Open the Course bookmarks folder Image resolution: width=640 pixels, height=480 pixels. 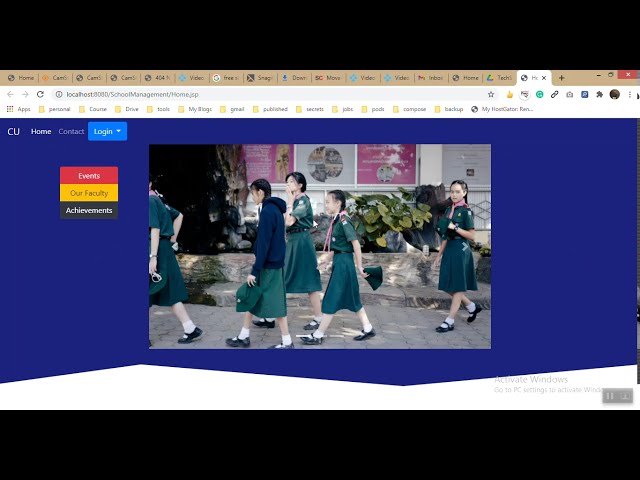click(x=93, y=109)
